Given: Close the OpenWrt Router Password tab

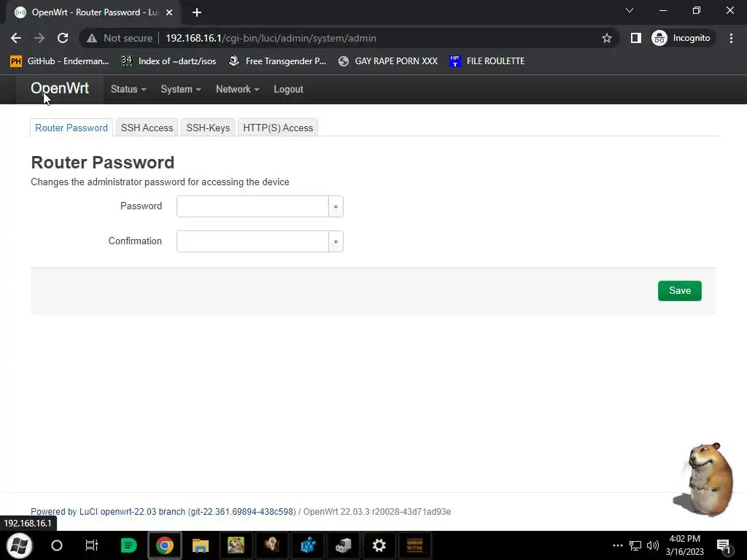Looking at the screenshot, I should coord(169,12).
